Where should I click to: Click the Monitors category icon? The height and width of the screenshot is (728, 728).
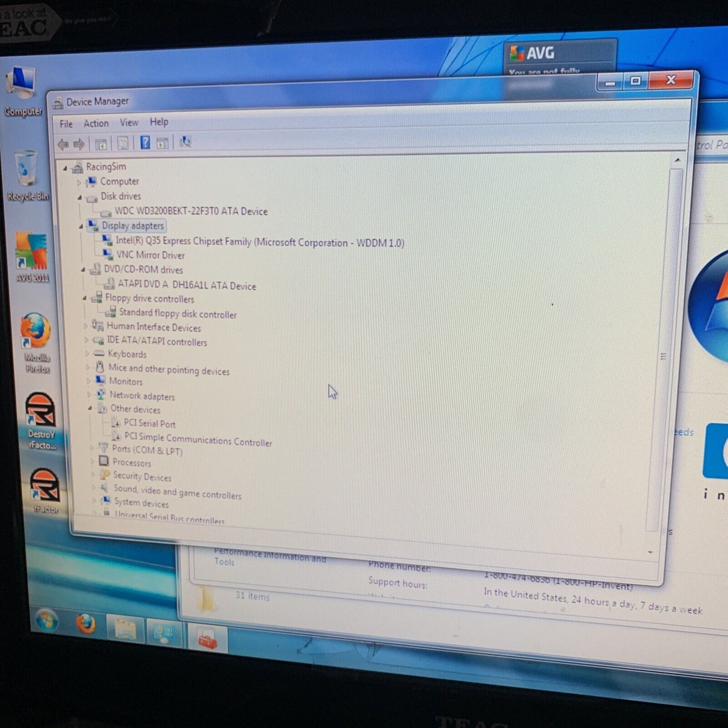point(100,380)
